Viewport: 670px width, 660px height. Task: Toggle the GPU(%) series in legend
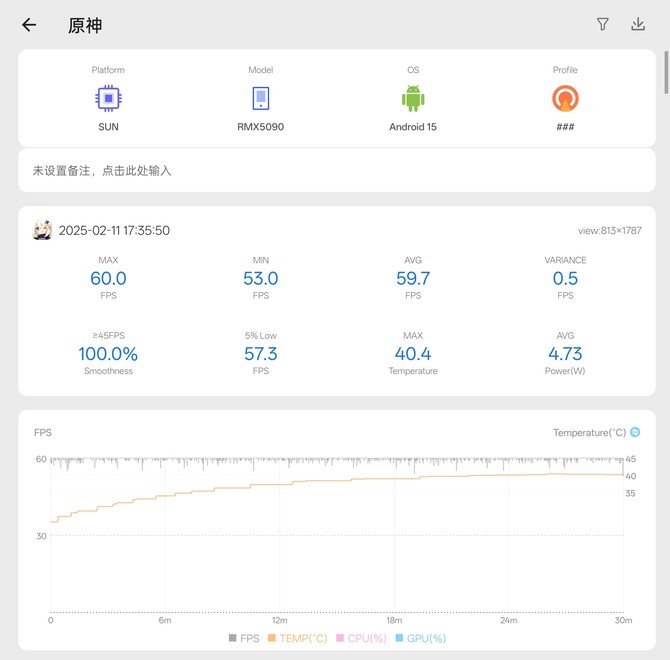[421, 638]
